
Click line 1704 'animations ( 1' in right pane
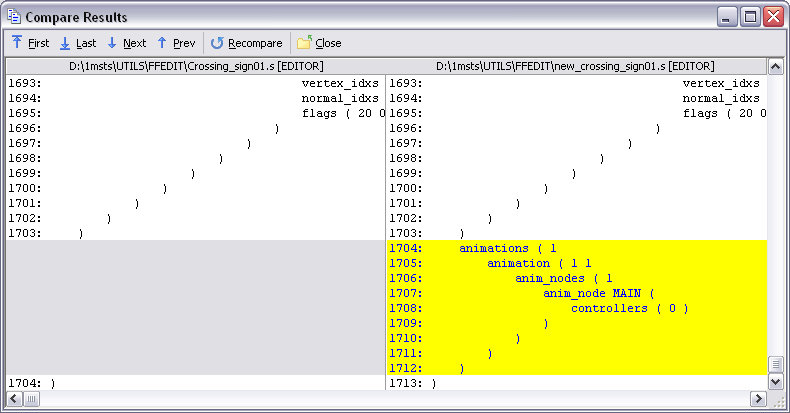pos(577,248)
